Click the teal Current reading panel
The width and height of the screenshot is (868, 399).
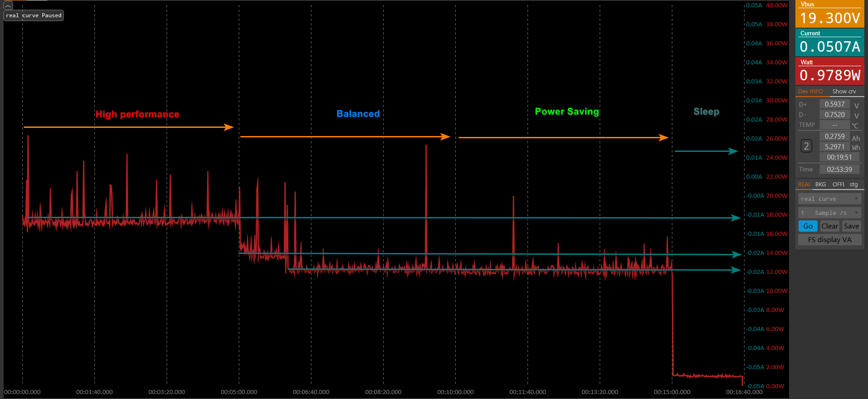829,43
